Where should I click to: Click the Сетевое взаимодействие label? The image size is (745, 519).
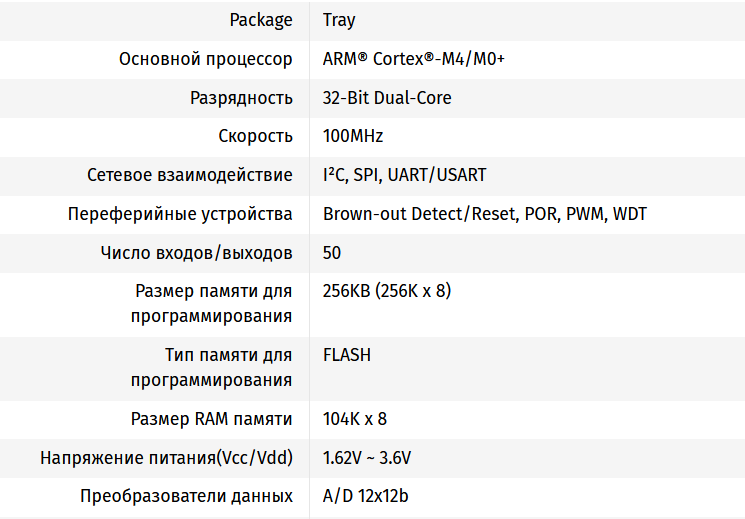[x=190, y=175]
